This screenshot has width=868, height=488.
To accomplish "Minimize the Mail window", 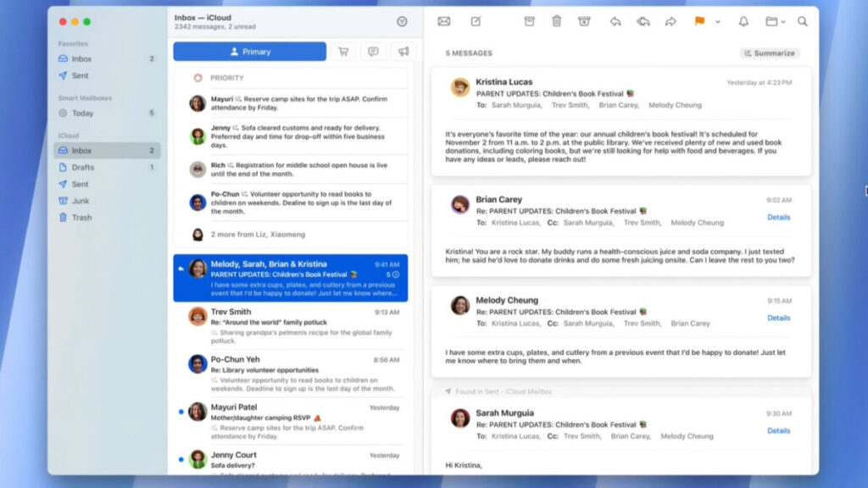I will point(75,21).
